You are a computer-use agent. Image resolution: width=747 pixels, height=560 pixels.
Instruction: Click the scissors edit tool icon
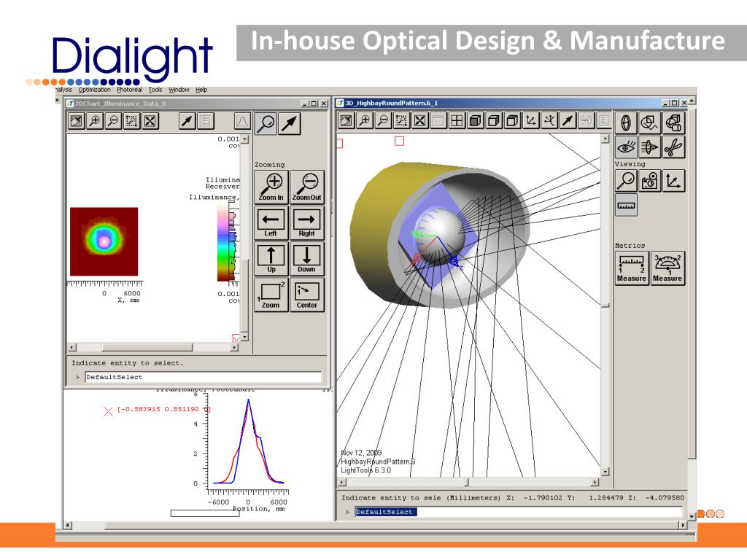pos(673,147)
